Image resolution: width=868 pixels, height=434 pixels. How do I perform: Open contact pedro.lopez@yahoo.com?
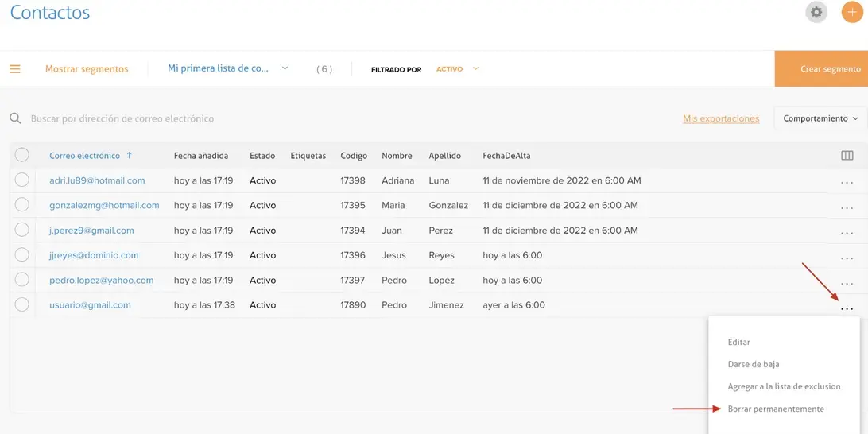101,280
